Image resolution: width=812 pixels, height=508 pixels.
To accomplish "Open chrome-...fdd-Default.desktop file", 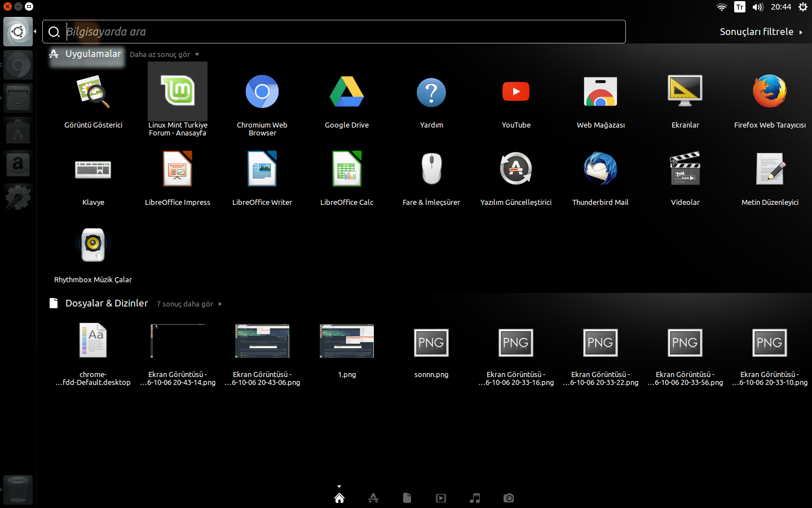I will pos(93,340).
